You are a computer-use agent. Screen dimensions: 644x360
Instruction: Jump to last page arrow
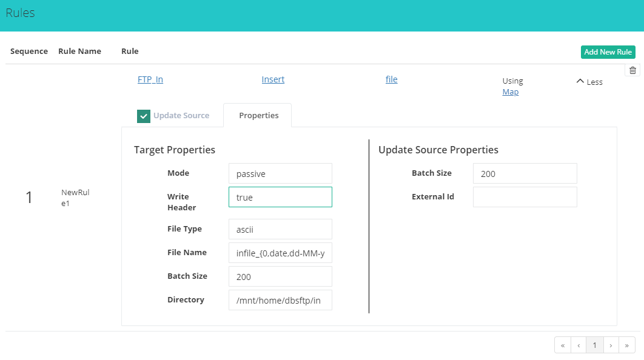[x=626, y=345]
